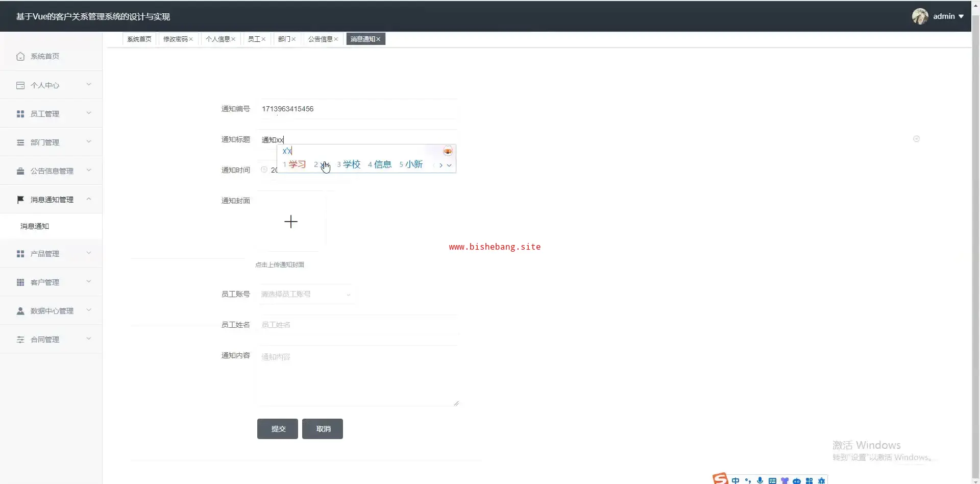Choose candidate 5 小新
The image size is (980, 484).
(x=411, y=164)
